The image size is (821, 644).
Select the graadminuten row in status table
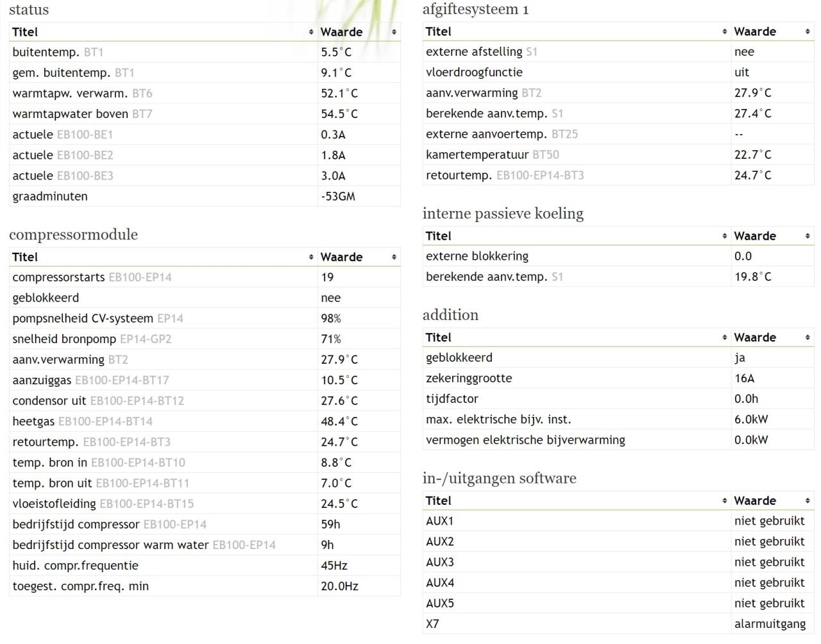pyautogui.click(x=50, y=196)
